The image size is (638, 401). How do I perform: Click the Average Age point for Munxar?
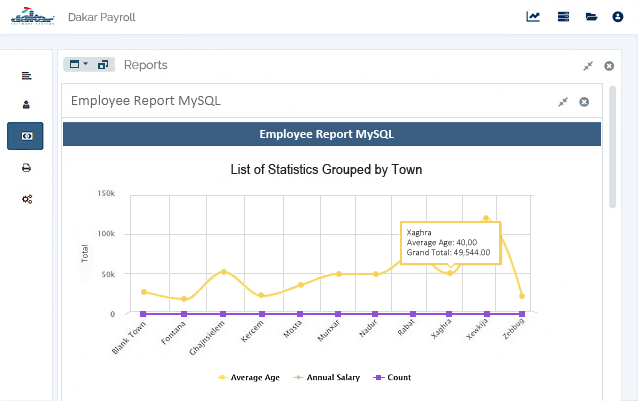click(x=339, y=274)
